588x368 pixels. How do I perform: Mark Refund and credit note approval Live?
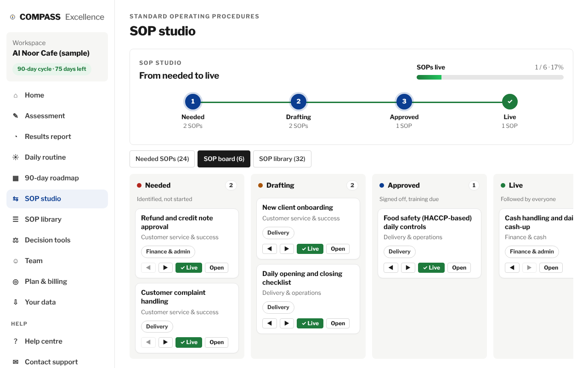click(x=189, y=268)
